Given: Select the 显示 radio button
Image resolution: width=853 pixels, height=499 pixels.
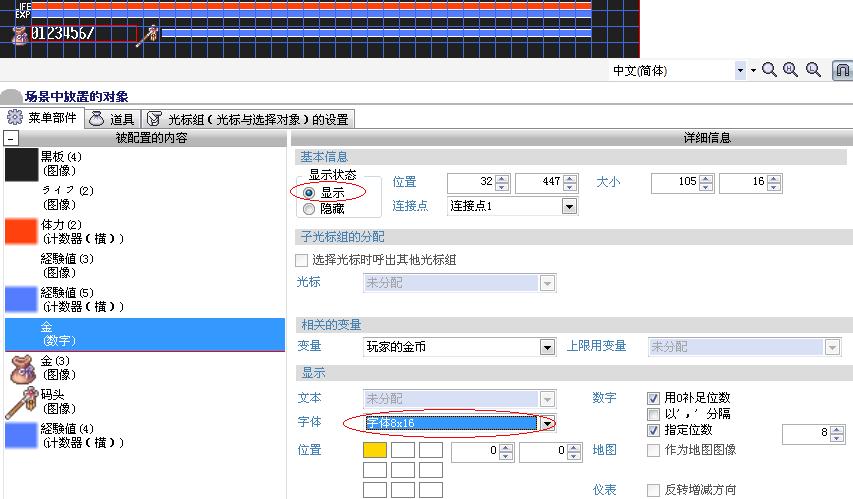Looking at the screenshot, I should coord(309,193).
